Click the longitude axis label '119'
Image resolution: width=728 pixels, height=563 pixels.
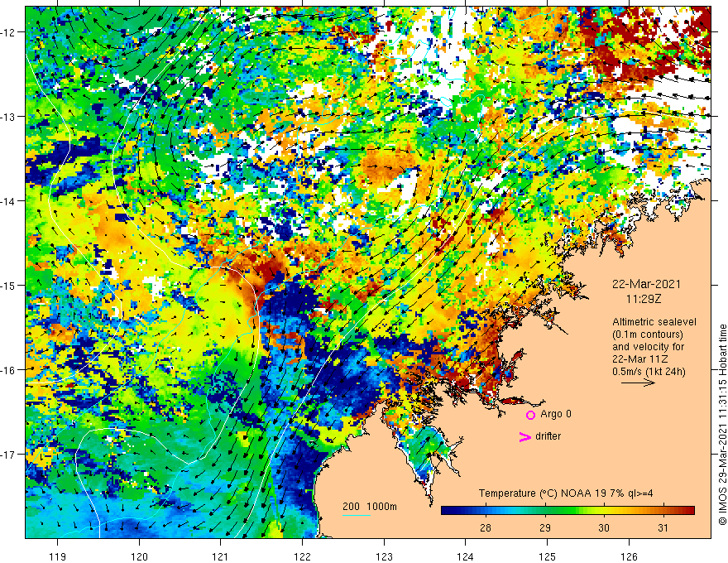click(58, 556)
